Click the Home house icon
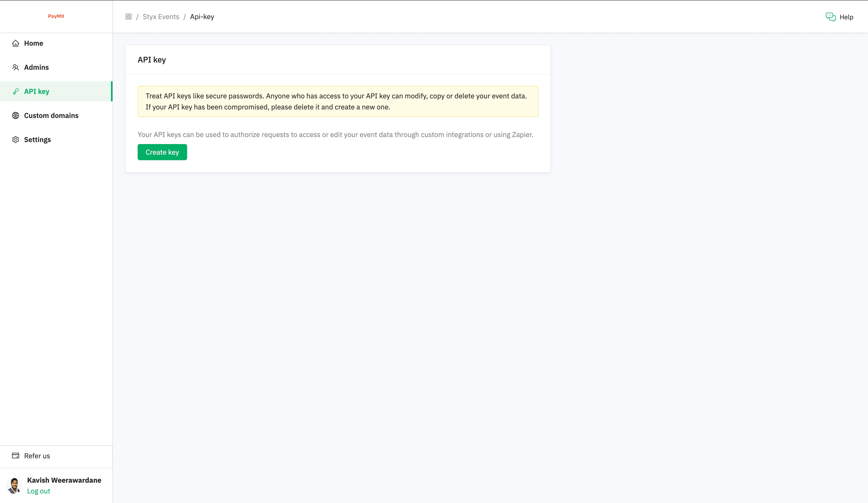 (x=16, y=43)
